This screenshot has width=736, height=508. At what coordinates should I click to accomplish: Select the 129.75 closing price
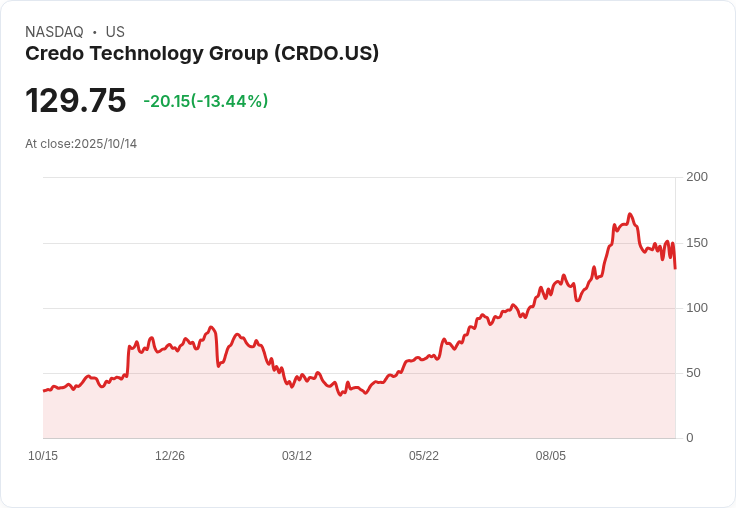[76, 101]
